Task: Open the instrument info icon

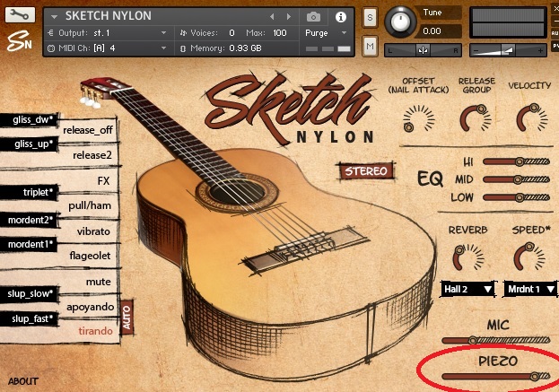Action: point(341,16)
